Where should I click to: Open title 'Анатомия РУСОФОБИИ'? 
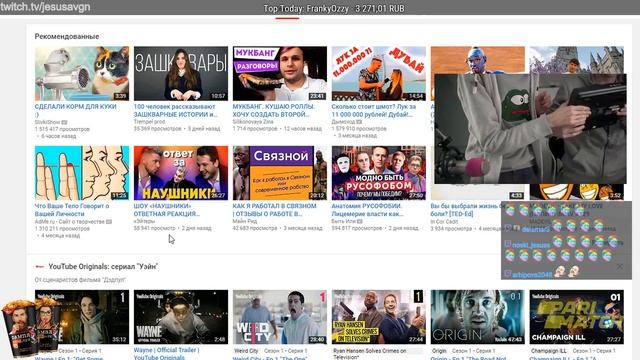(x=367, y=210)
